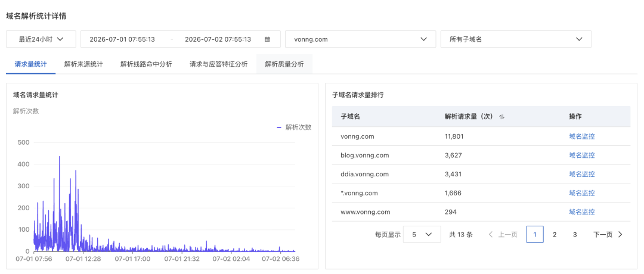Select the *.vonng.com subdomain cell
The width and height of the screenshot is (644, 274).
point(359,193)
